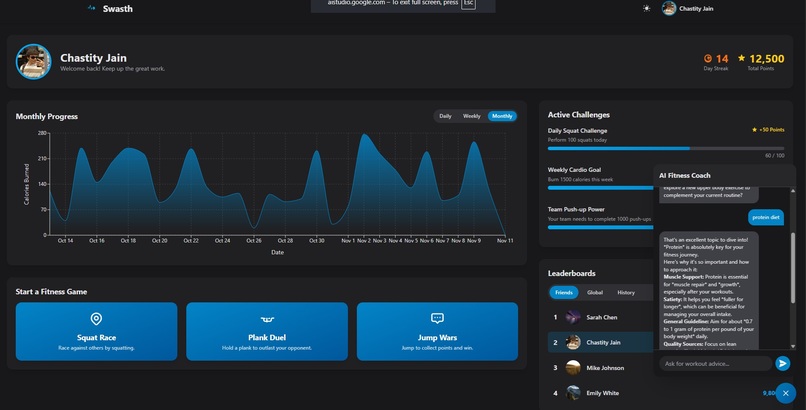Click Sarah Chen's avatar in leaderboard

[573, 318]
